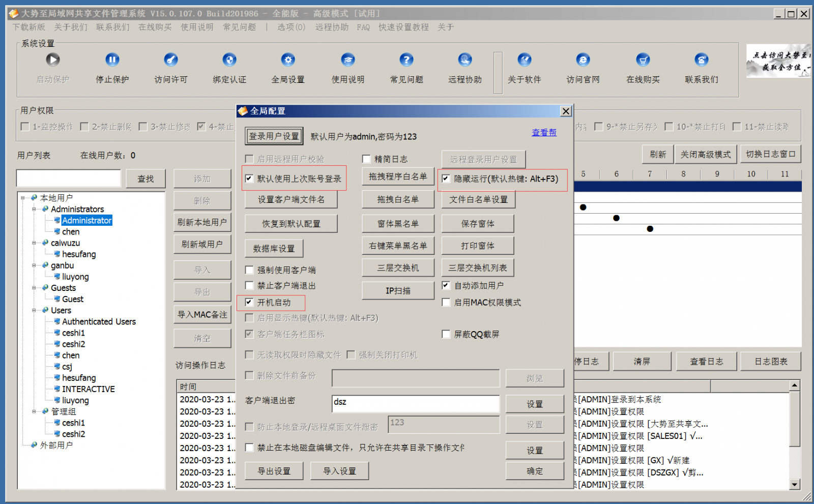Collapse the 本地用户 root node
Viewport: 814px width, 504px height.
[23, 198]
